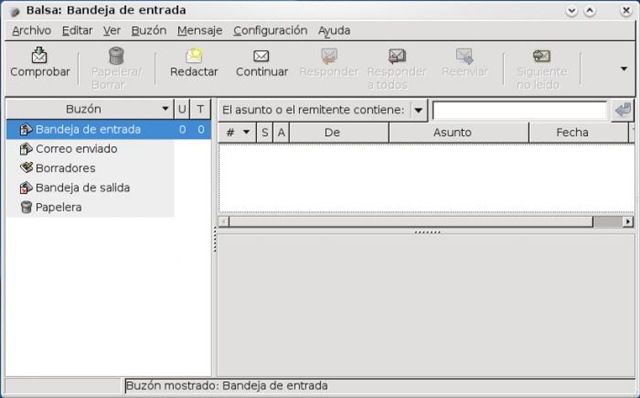Click the Reenviar forward icon
The image size is (640, 398).
464,56
